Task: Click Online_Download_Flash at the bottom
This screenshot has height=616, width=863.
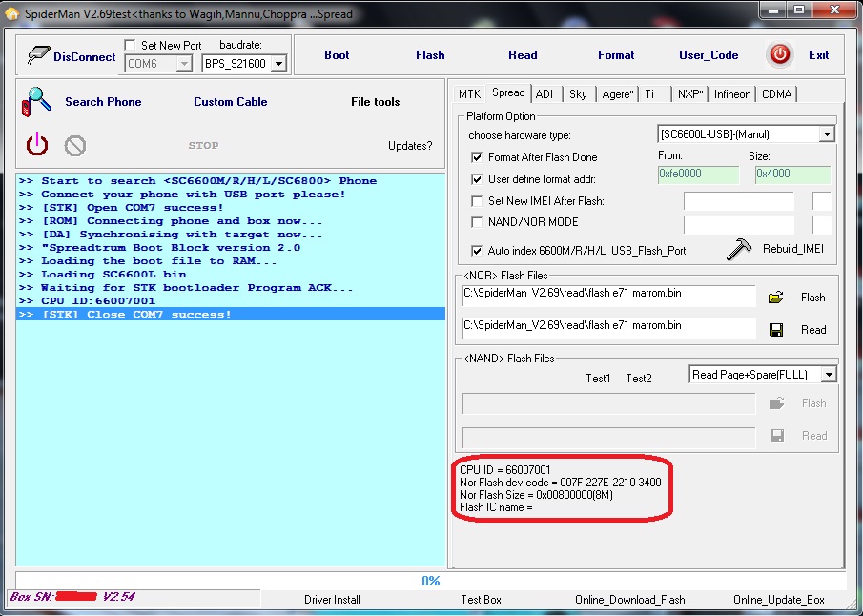Action: click(x=629, y=600)
